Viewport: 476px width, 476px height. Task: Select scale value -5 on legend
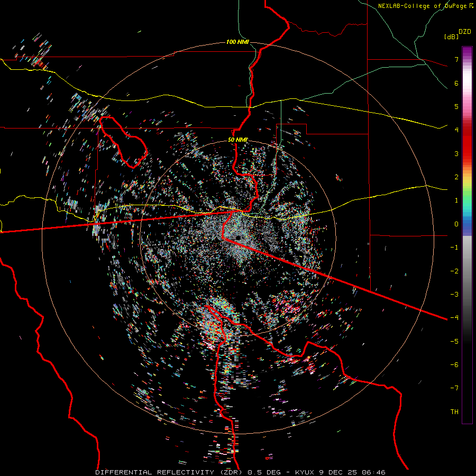[x=454, y=341]
